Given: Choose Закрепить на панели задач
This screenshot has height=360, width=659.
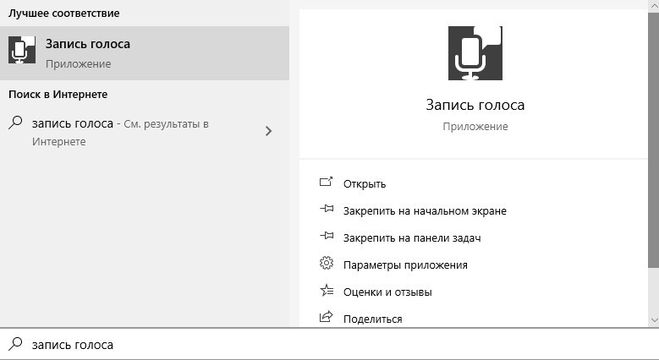Looking at the screenshot, I should [412, 238].
